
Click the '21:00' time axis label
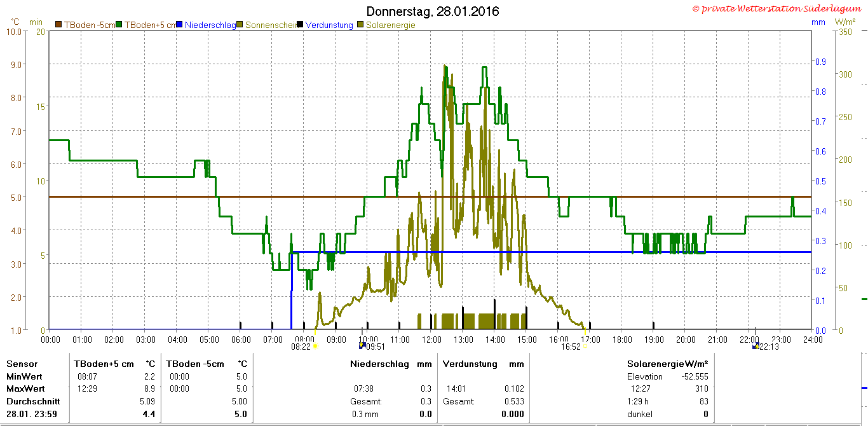(717, 339)
